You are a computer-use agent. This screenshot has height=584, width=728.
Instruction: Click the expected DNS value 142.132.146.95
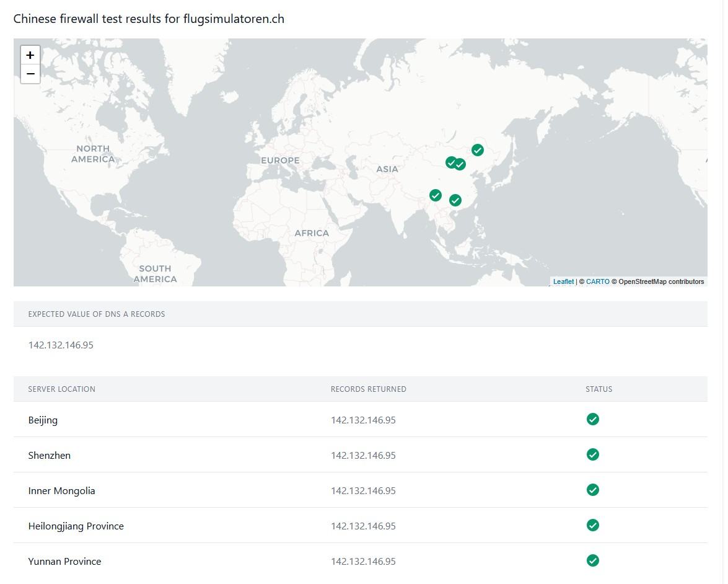(x=61, y=345)
